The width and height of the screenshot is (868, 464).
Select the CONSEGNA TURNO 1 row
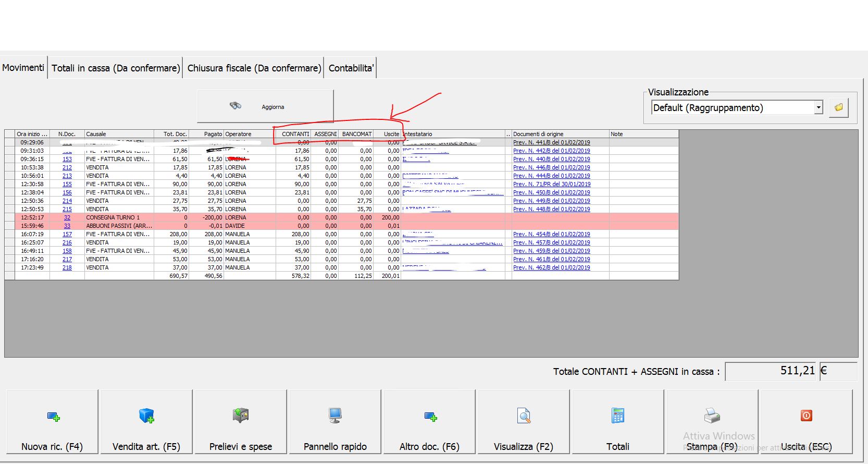pyautogui.click(x=113, y=217)
